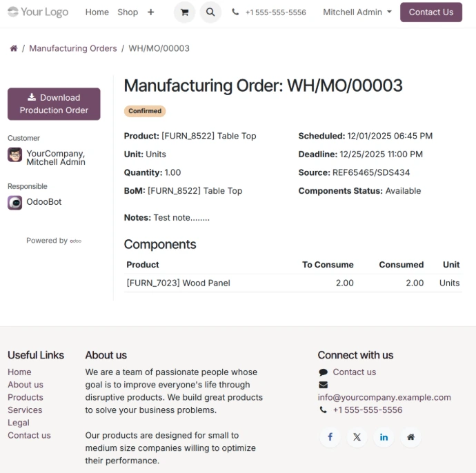Click the OdooBot avatar
The height and width of the screenshot is (473, 476).
pyautogui.click(x=14, y=203)
